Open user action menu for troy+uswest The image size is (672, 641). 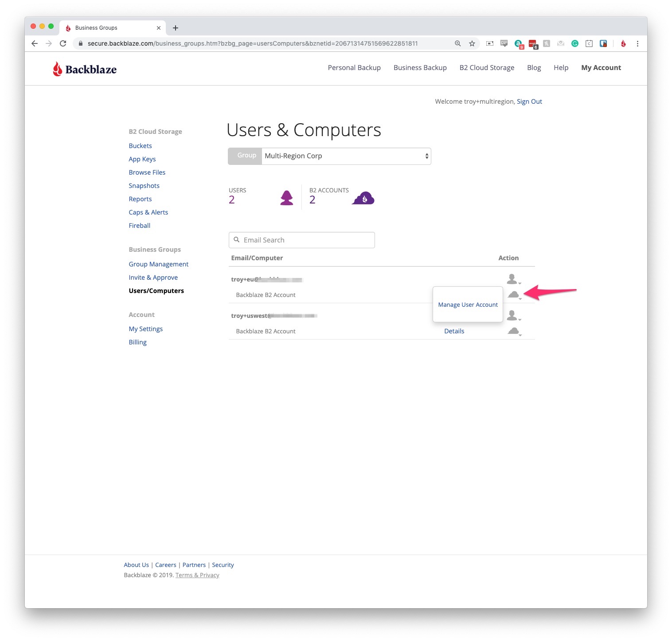point(513,316)
